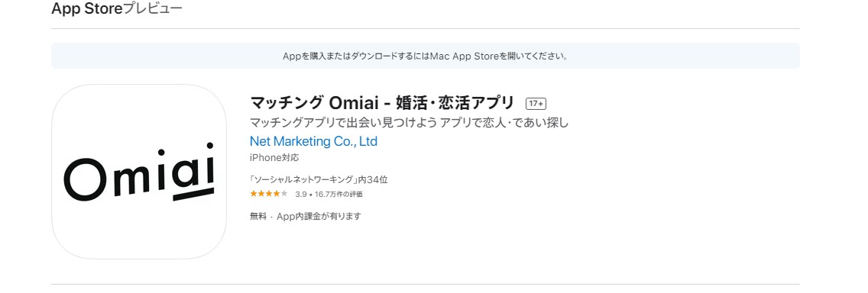Open the Omiai app icon image
This screenshot has width=868, height=293.
[x=139, y=172]
